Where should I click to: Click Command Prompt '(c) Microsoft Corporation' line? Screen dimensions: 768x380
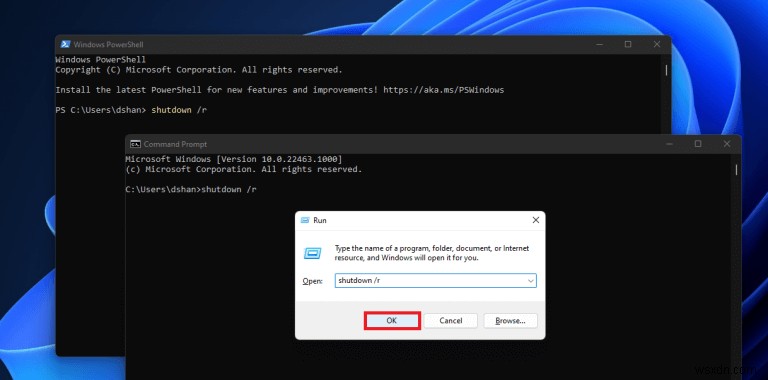[x=243, y=169]
